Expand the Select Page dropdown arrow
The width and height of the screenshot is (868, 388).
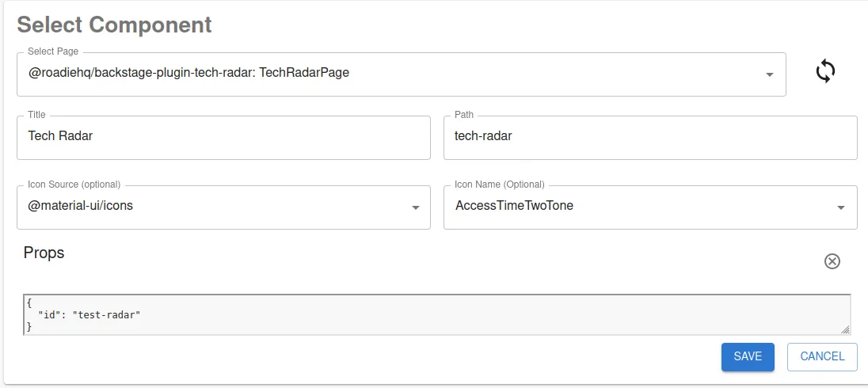[769, 74]
